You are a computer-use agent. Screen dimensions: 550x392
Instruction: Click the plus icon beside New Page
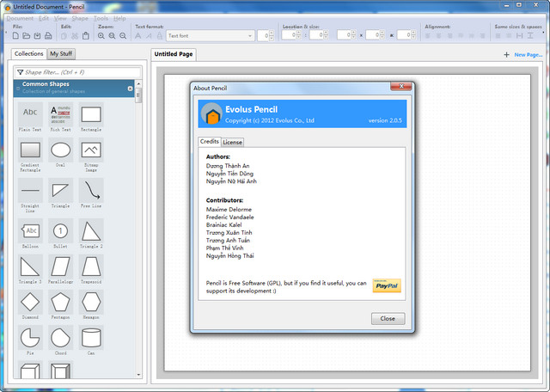click(506, 55)
